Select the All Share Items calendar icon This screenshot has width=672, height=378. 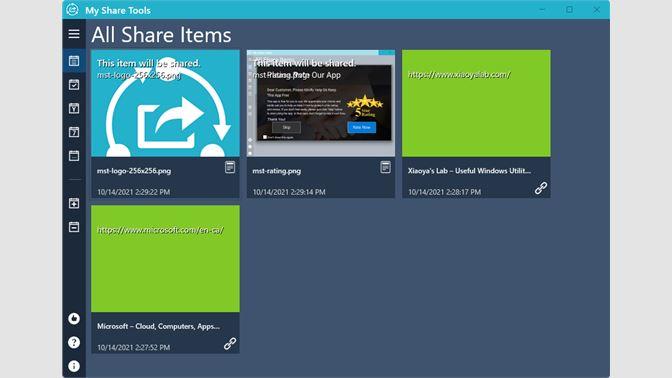(x=74, y=61)
